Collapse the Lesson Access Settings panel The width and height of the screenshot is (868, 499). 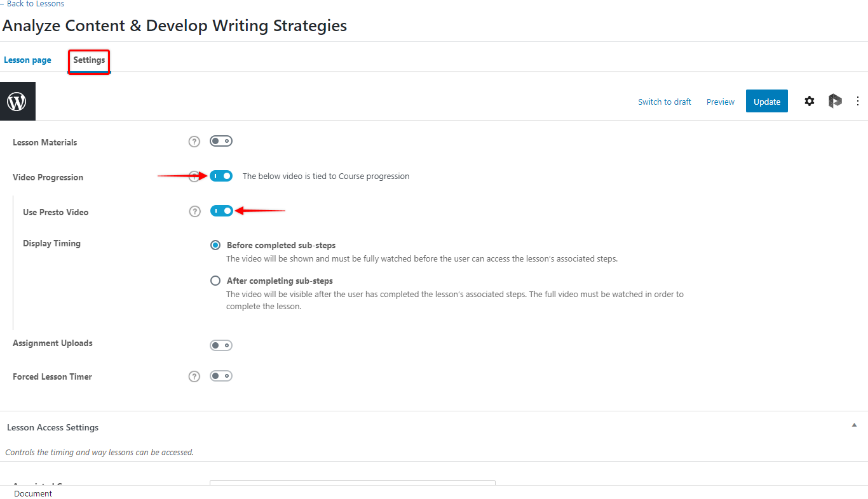click(854, 425)
